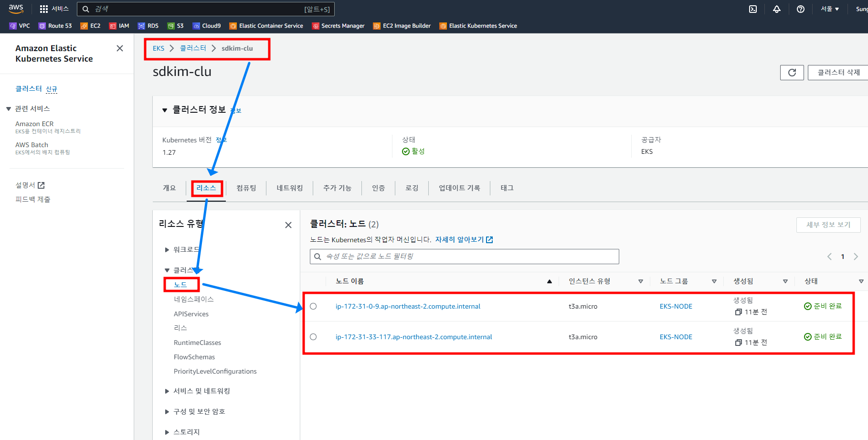Click EKS in the breadcrumb

[159, 48]
